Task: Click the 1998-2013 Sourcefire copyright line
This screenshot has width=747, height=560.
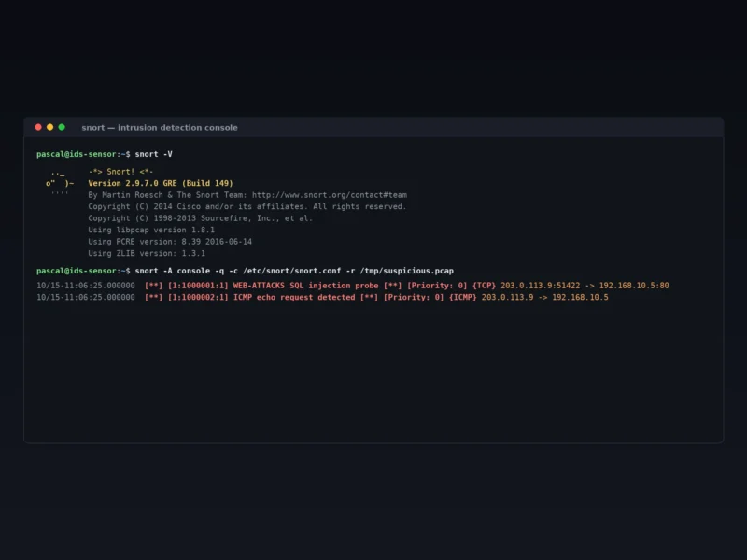Action: pos(201,218)
